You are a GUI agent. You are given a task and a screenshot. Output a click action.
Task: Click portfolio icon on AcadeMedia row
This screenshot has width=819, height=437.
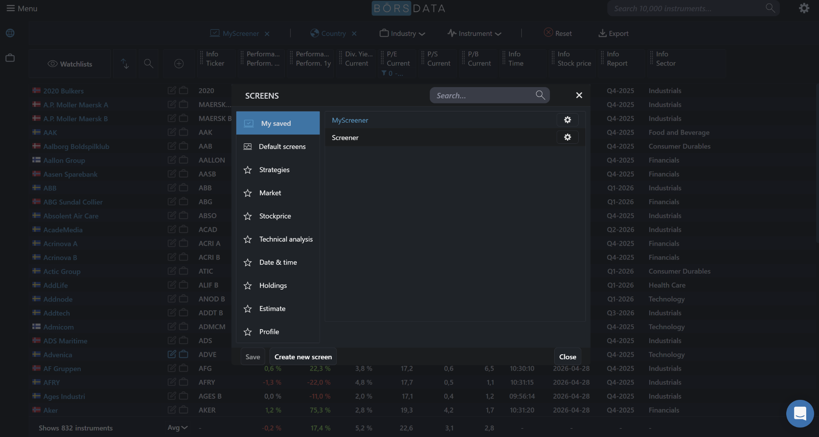pos(183,230)
